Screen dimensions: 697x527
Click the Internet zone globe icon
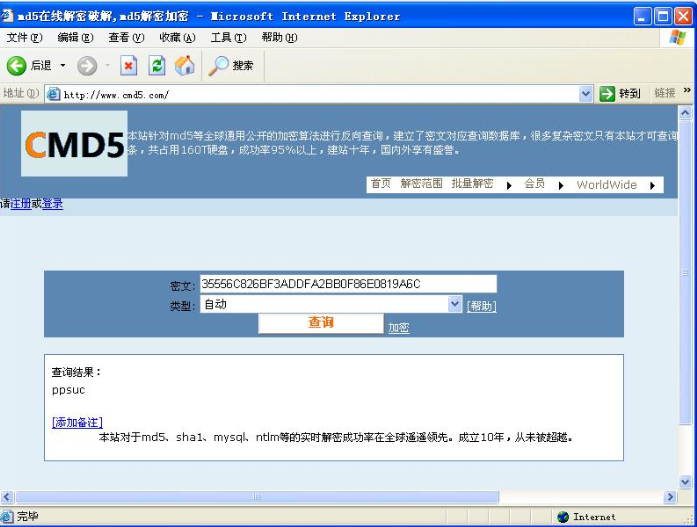[563, 517]
